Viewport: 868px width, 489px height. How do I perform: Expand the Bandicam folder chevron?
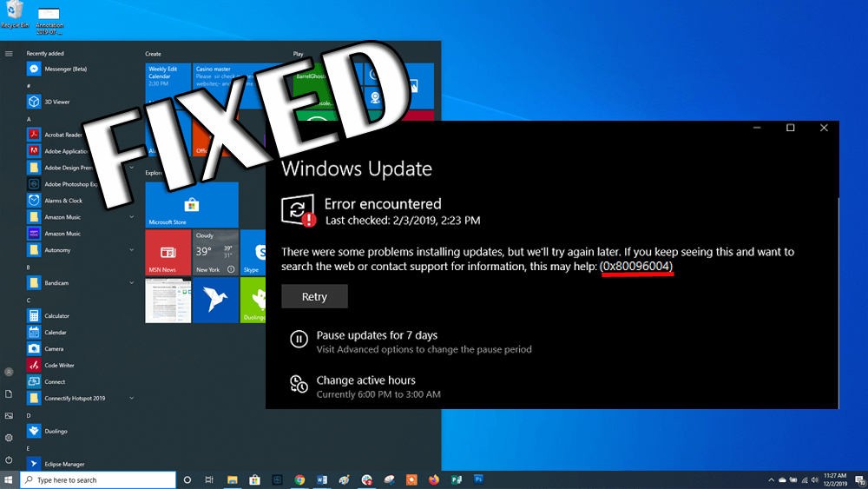(132, 283)
